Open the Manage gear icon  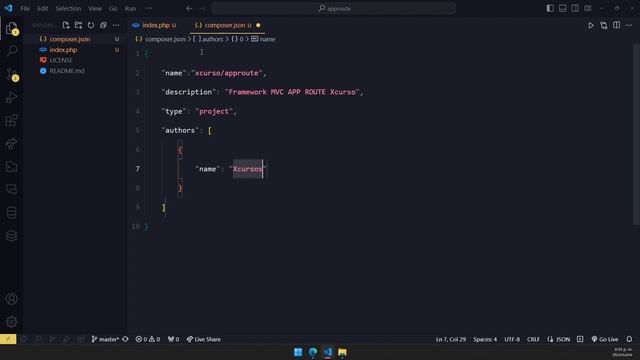coord(11,322)
